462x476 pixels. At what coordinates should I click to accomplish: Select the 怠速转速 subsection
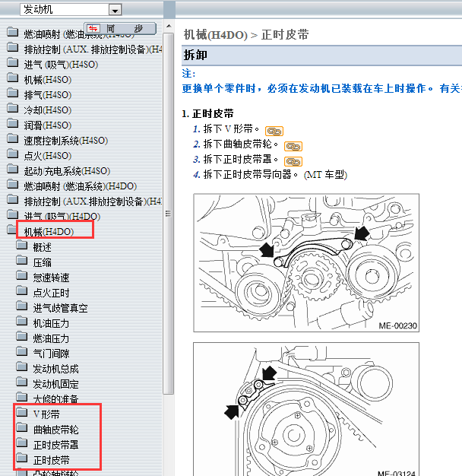point(51,278)
